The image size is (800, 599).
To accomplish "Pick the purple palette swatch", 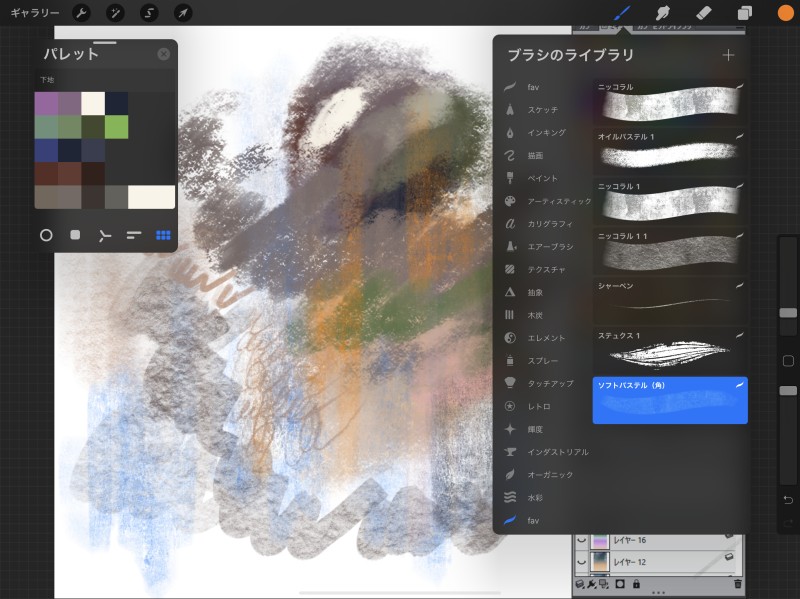I will tap(46, 104).
